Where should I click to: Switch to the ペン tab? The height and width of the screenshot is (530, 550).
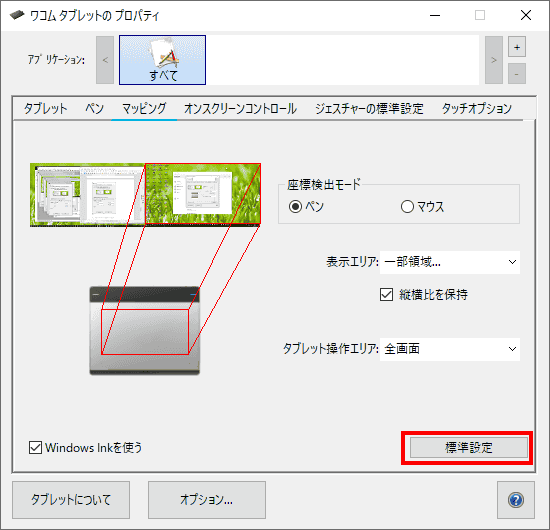pyautogui.click(x=94, y=108)
